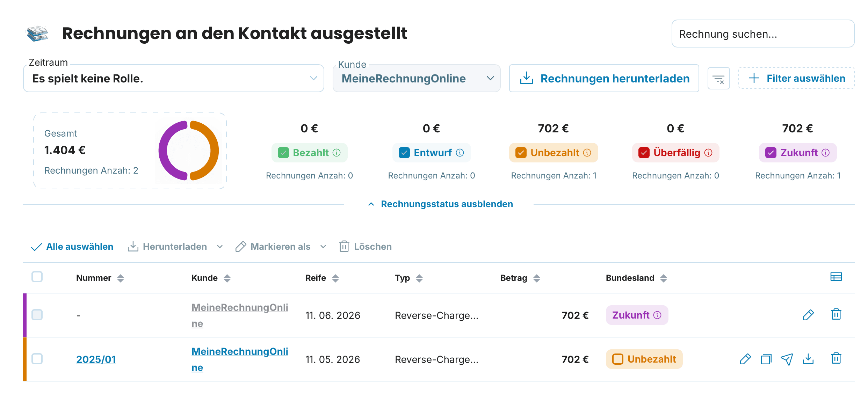Open the Zeitraum dropdown
The width and height of the screenshot is (868, 401).
pos(173,78)
